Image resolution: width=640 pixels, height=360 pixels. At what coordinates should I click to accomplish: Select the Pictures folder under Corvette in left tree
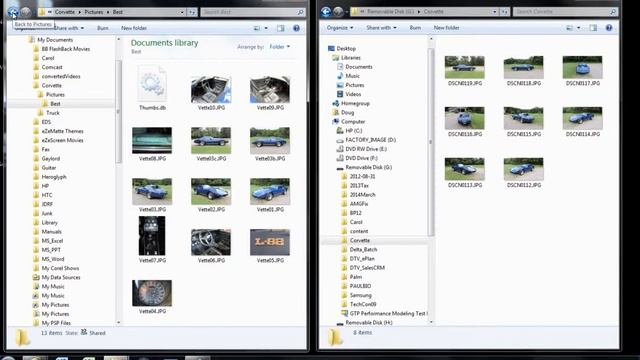click(x=55, y=95)
